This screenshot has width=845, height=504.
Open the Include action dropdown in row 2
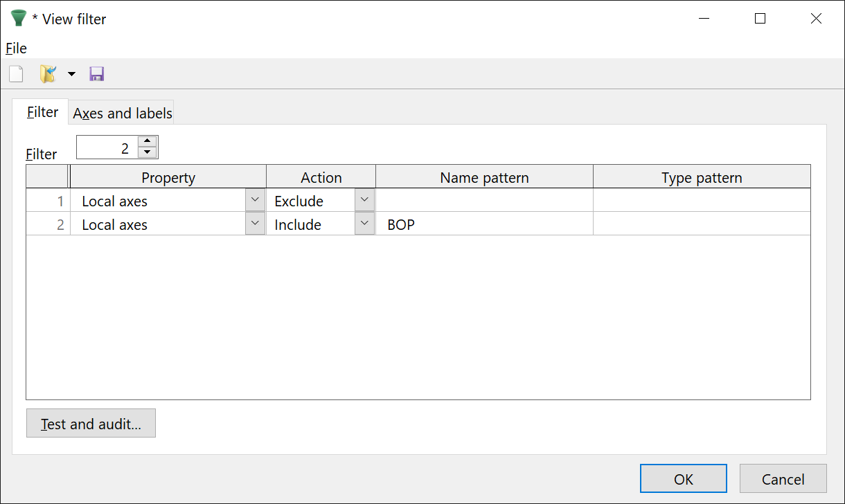pyautogui.click(x=364, y=224)
